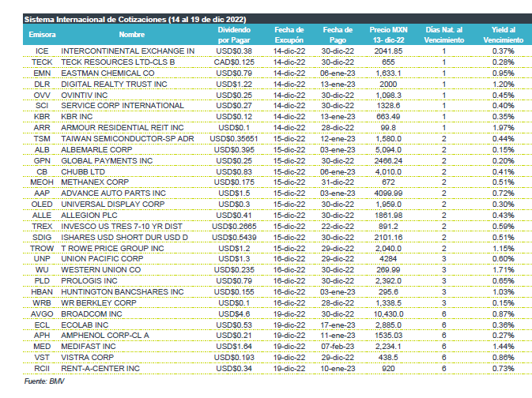532x398 pixels.
Task: Click the 'USD$0.5439' dividend cell
Action: 234,238
